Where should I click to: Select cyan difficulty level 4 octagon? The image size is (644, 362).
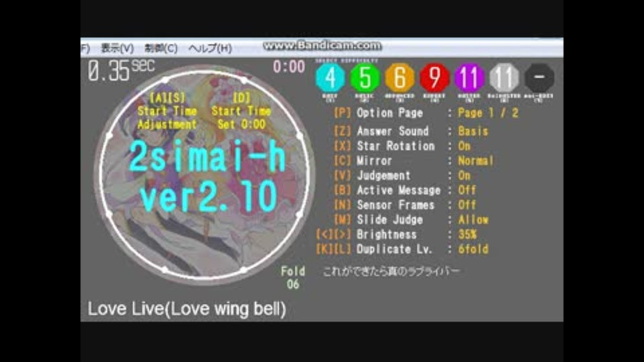[330, 78]
